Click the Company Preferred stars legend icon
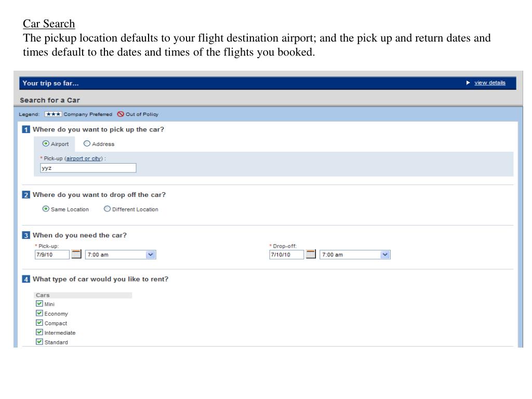Image resolution: width=532 pixels, height=399 pixels. pos(54,114)
